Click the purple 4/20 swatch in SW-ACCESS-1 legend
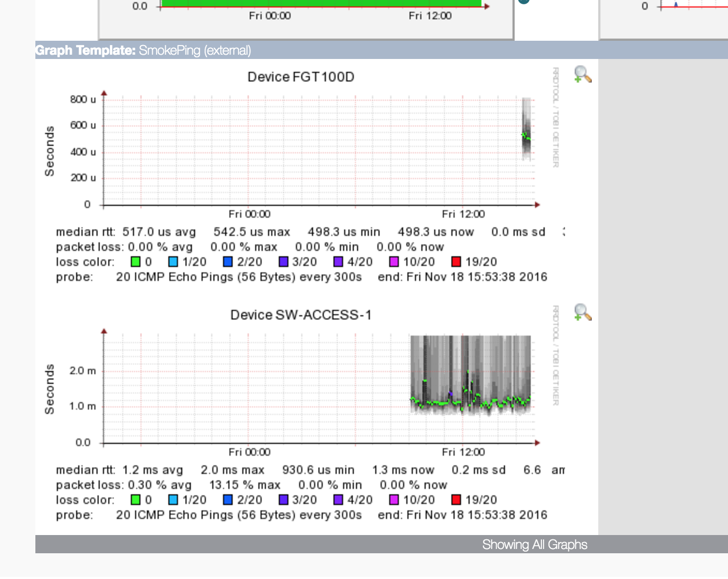Image resolution: width=728 pixels, height=579 pixels. [x=338, y=500]
